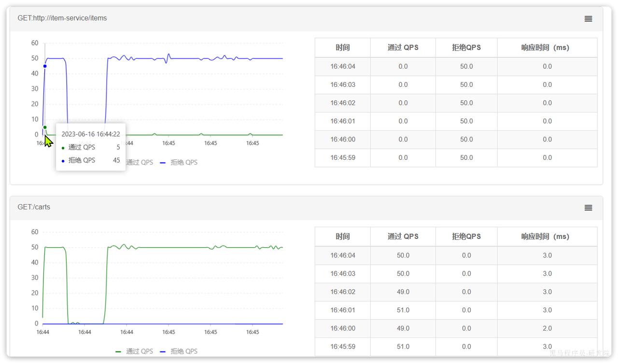
Task: Click the 拒绝 QPS 45 entry in the tooltip
Action: point(91,160)
